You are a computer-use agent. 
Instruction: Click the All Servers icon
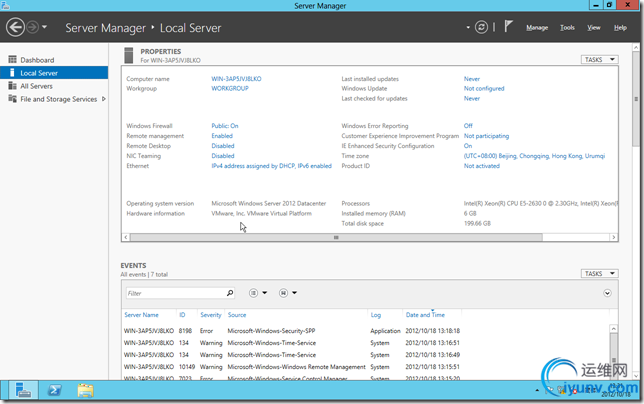tap(13, 86)
